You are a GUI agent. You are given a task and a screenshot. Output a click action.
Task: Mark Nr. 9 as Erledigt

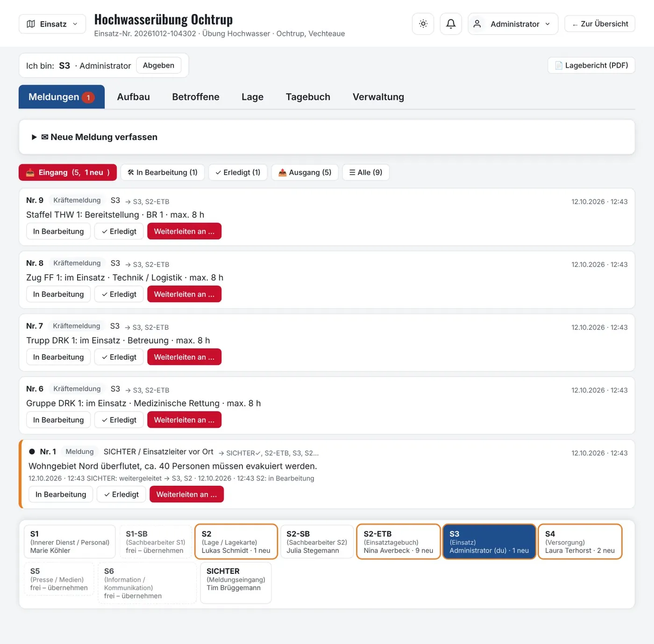119,231
